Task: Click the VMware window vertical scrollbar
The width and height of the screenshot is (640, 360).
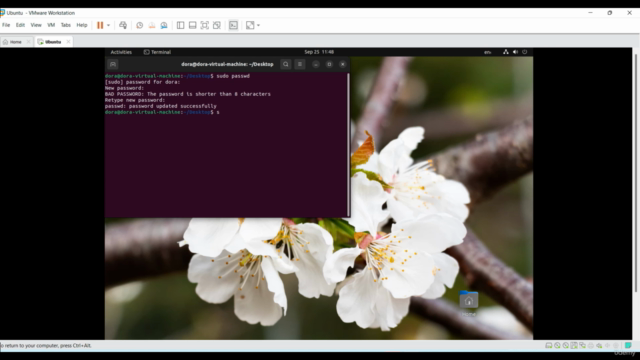Action: coord(636,173)
